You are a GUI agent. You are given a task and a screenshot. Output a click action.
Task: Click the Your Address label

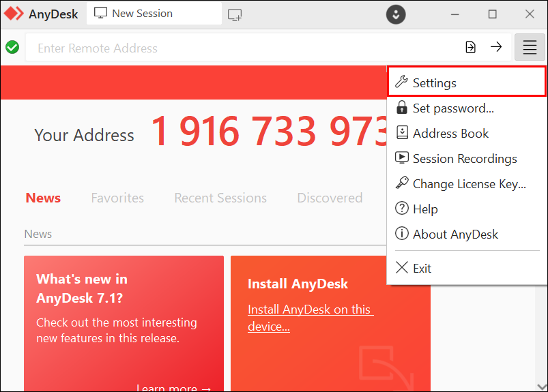click(84, 135)
